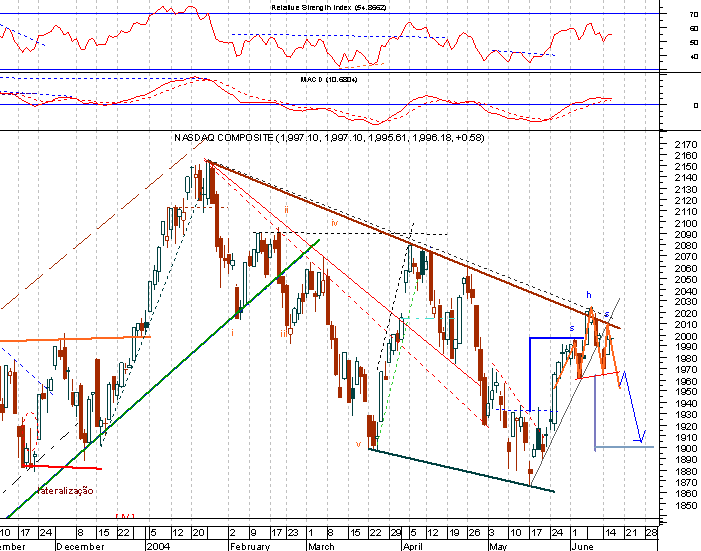This screenshot has height=551, width=701.
Task: Select the blue 'h' head label
Action: coord(589,295)
